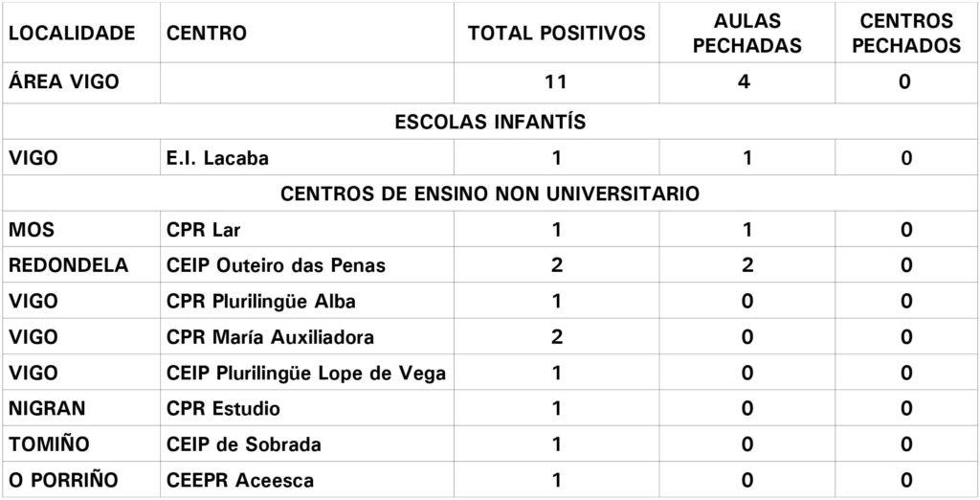Click the CPR Plurilingüe Alba cell
Viewport: 980px width, 500px height.
(260, 302)
